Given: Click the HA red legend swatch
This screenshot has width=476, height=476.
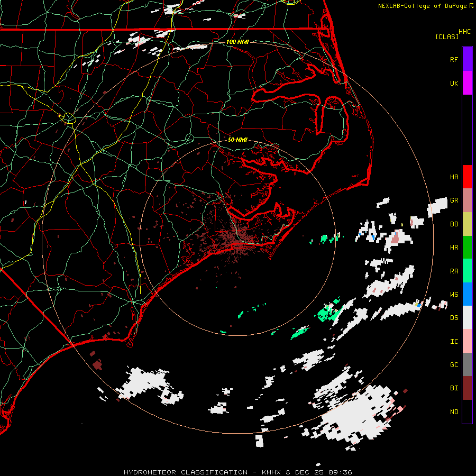Looking at the screenshot, I should pos(467,177).
